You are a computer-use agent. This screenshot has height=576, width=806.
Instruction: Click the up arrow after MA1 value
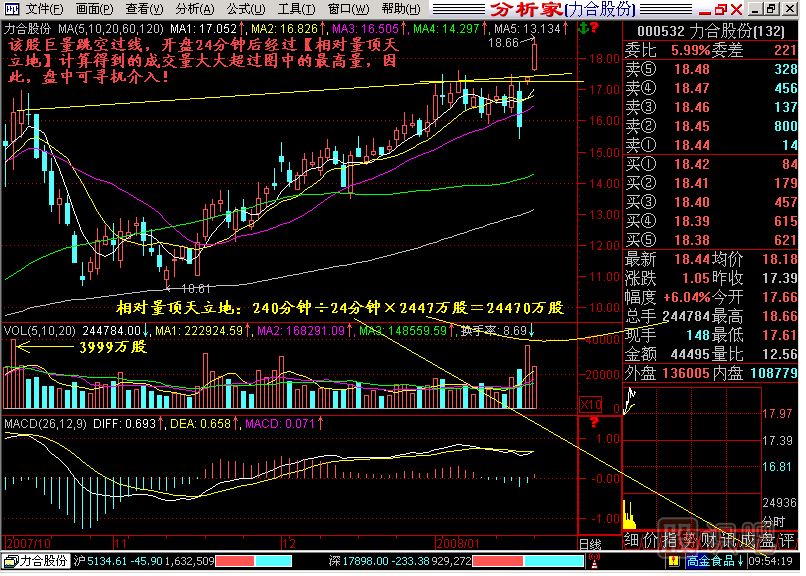click(x=242, y=29)
